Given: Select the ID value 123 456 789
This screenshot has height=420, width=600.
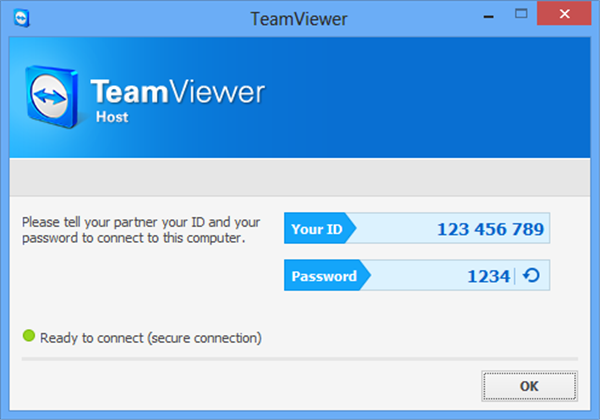Looking at the screenshot, I should 490,229.
